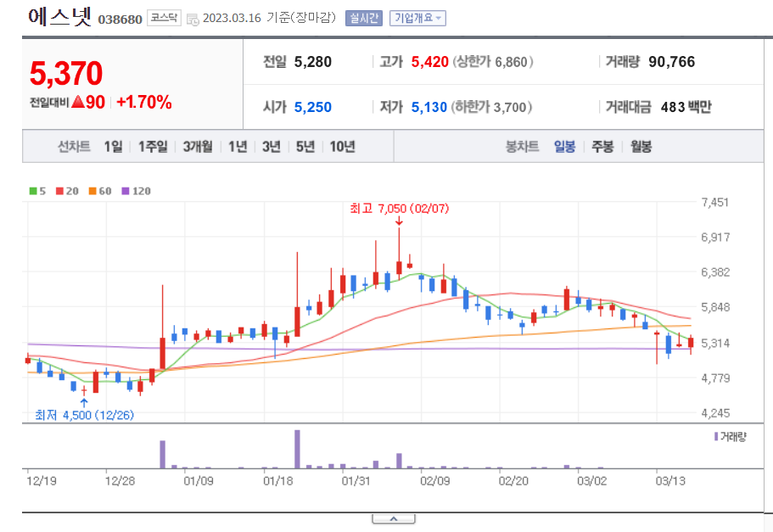Click the red 20-day moving average swatch
The height and width of the screenshot is (532, 773).
(59, 191)
